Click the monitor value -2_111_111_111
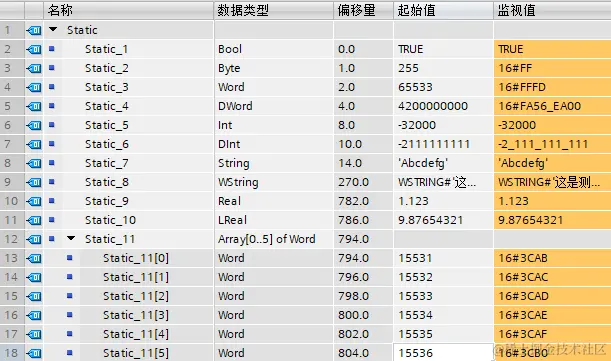This screenshot has width=611, height=361. 543,144
